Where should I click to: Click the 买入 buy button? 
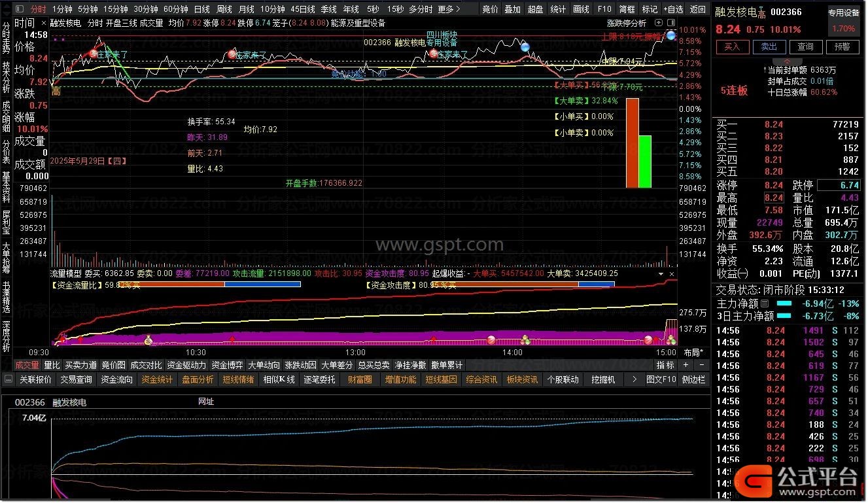pyautogui.click(x=732, y=47)
